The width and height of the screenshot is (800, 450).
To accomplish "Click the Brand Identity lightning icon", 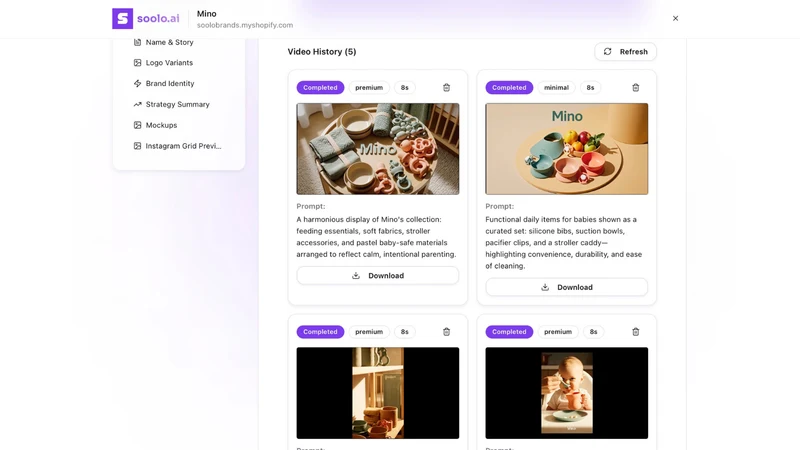I will [137, 83].
